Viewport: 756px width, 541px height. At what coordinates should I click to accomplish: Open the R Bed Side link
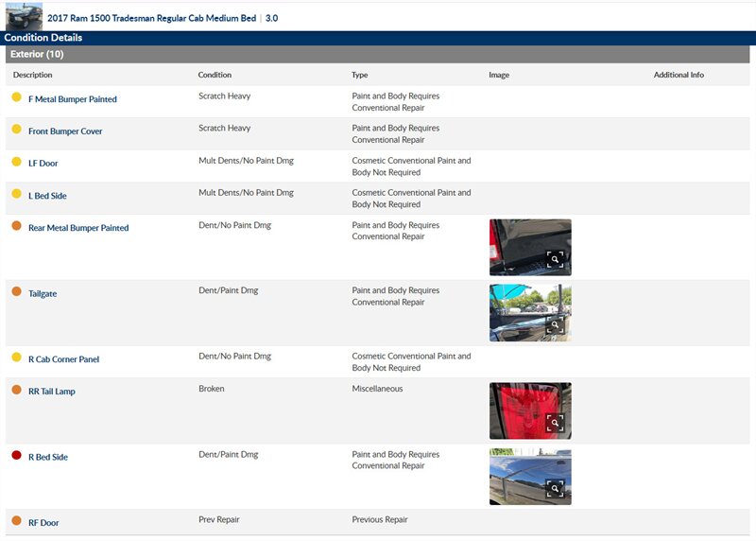click(x=48, y=457)
